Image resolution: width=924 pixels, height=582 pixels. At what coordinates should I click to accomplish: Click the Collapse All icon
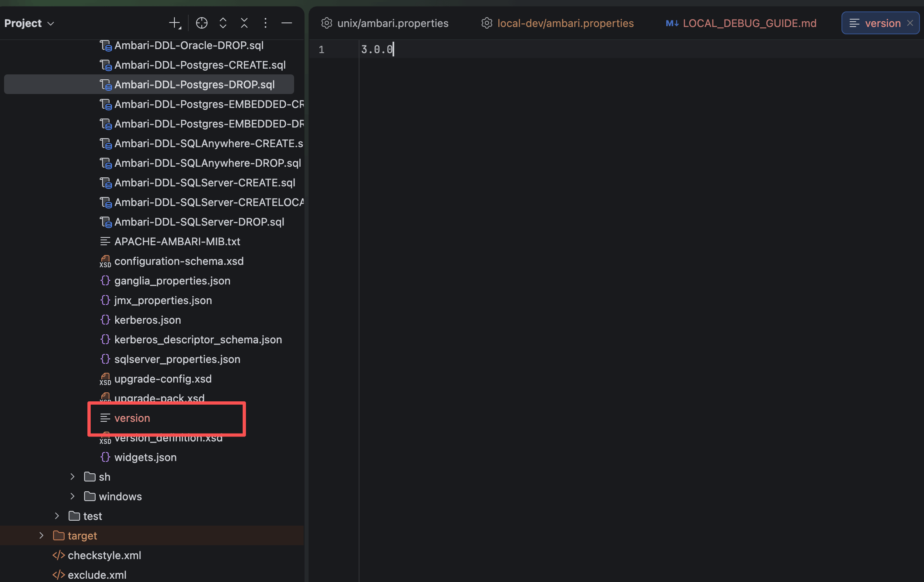click(x=244, y=23)
